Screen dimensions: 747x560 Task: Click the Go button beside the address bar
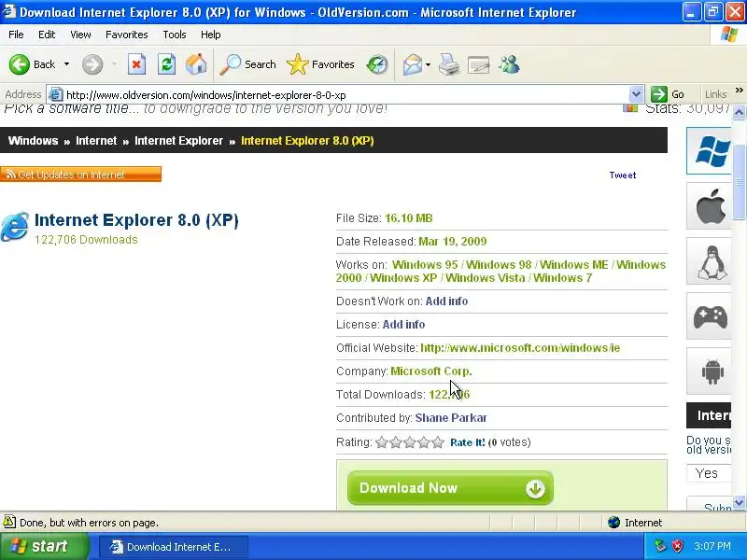click(x=668, y=94)
